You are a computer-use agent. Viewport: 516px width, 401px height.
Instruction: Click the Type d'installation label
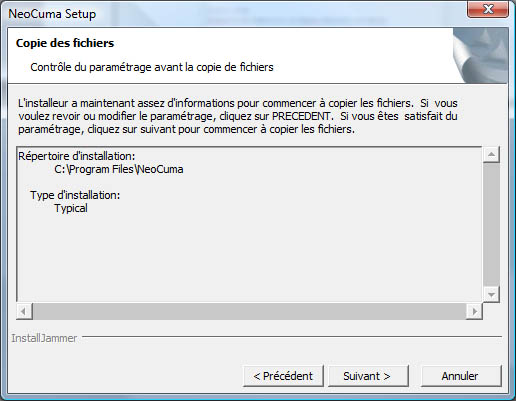click(x=75, y=195)
